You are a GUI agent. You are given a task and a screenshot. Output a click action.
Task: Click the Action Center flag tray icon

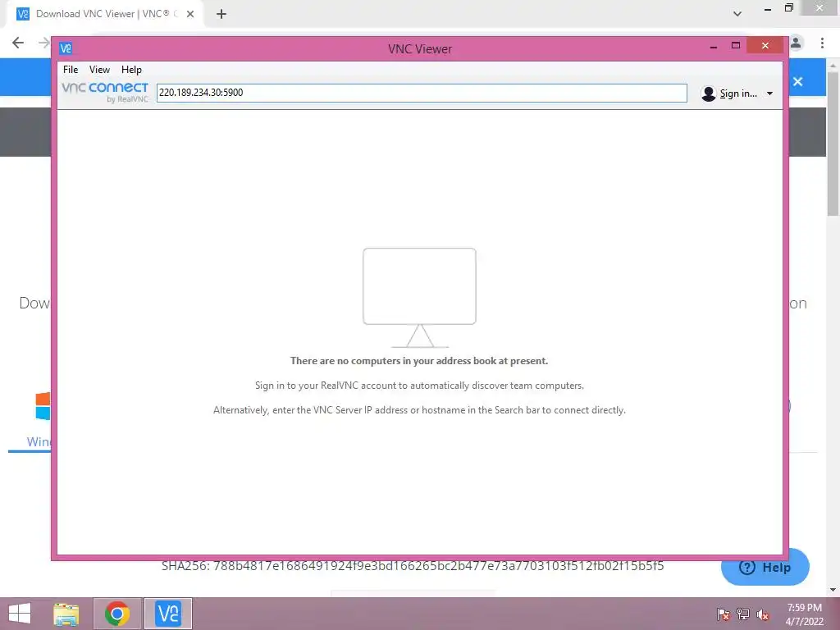tap(724, 614)
